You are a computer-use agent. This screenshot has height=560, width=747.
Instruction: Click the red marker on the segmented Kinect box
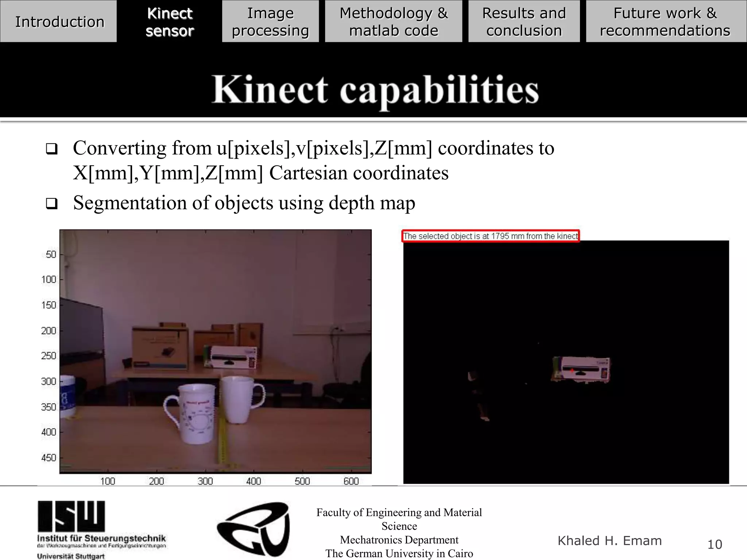pyautogui.click(x=572, y=370)
